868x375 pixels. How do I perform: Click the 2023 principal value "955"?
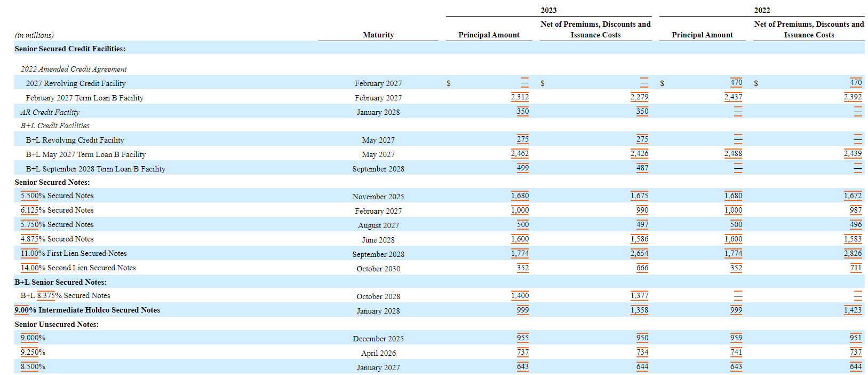(523, 338)
